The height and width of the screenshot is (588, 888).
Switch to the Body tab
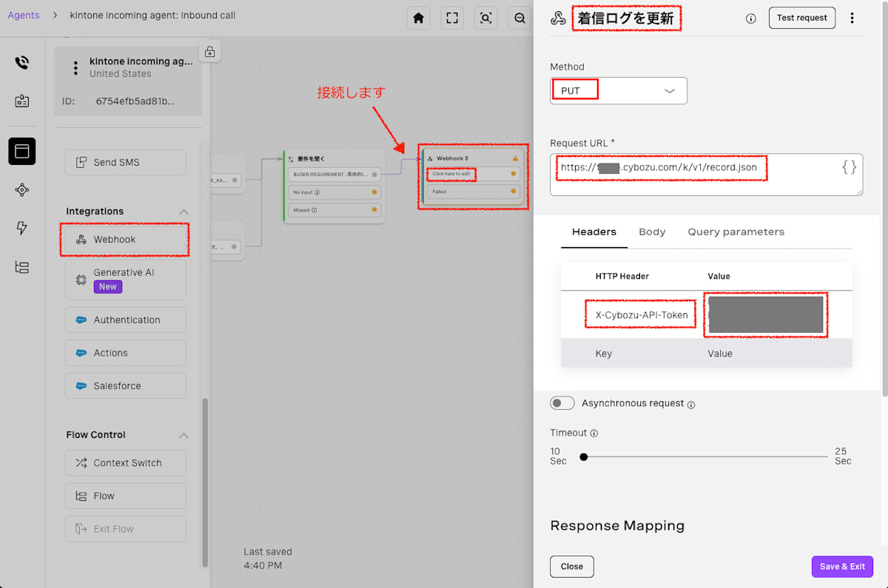point(652,232)
